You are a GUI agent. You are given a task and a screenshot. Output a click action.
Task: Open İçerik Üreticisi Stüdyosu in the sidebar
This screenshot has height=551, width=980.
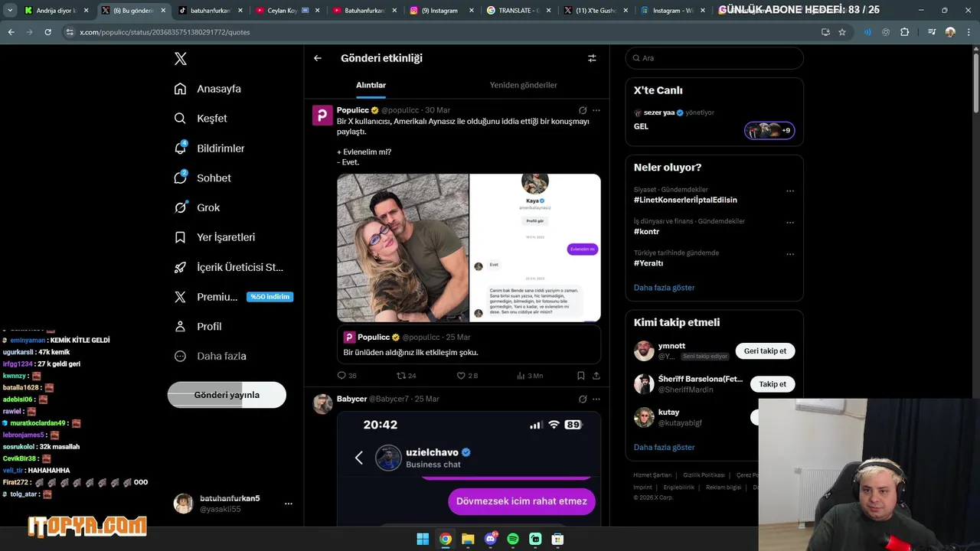point(229,267)
